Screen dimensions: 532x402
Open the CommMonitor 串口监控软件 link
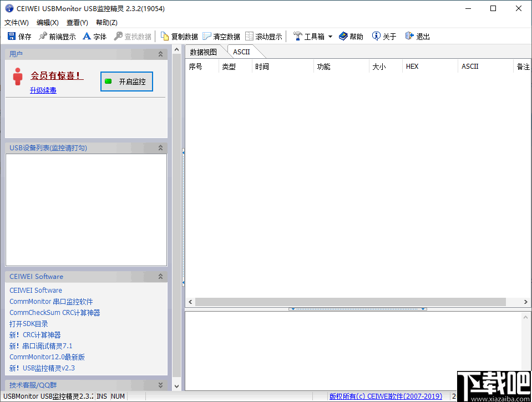pos(50,301)
